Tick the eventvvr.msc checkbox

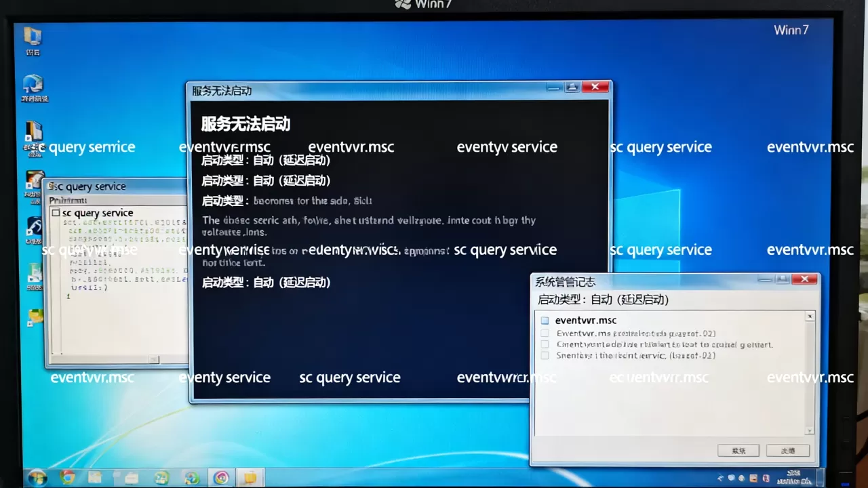click(545, 321)
